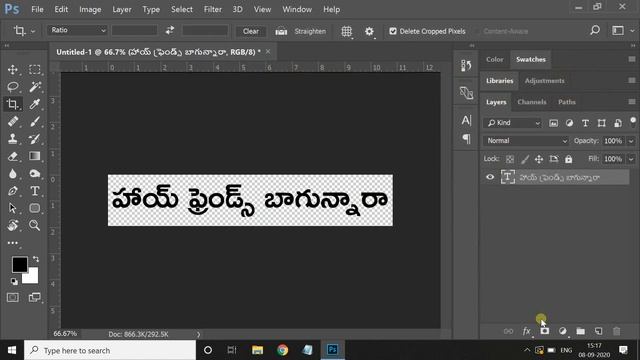Switch to the Channels tab

click(x=531, y=102)
